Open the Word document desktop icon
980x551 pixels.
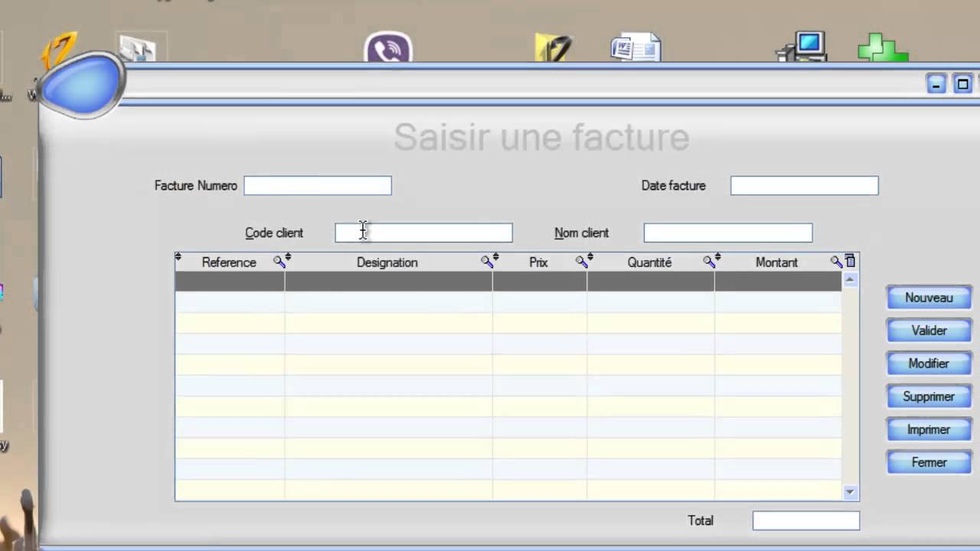click(635, 47)
